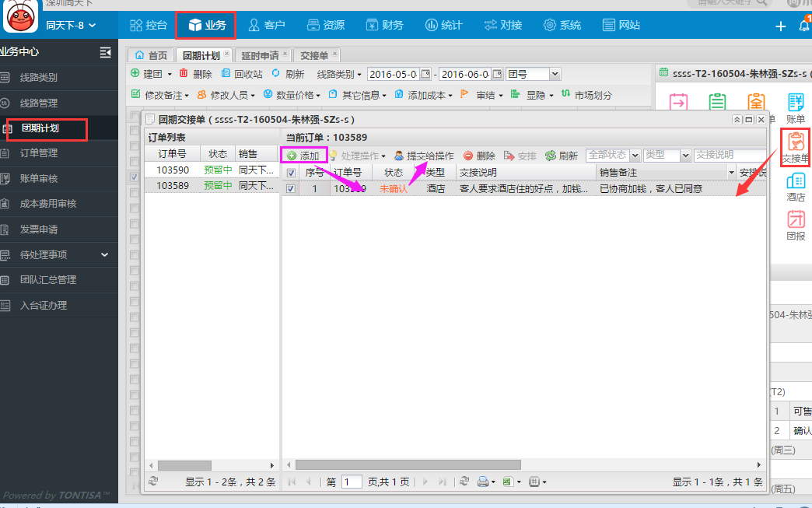
Task: Open the 财务 top navigation menu
Action: click(384, 25)
